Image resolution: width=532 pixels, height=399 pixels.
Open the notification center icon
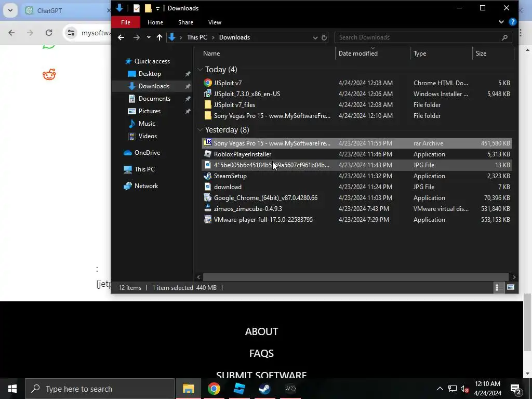point(516,389)
